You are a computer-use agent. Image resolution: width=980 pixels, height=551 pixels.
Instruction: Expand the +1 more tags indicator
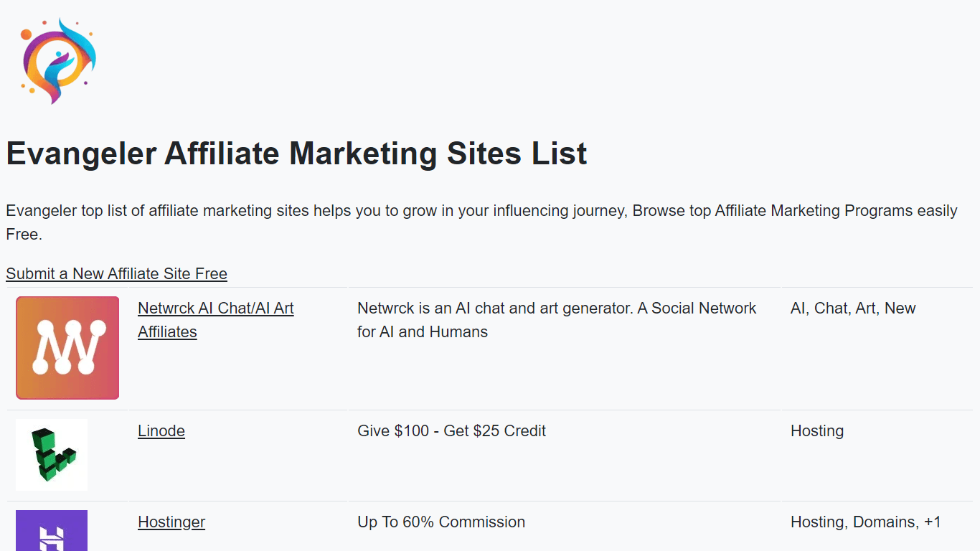(932, 522)
